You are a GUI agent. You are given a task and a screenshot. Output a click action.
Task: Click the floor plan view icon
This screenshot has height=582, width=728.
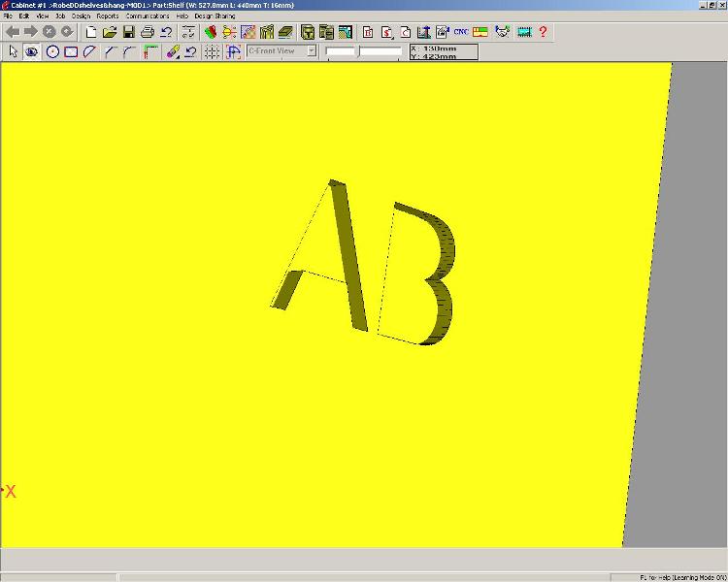coord(345,32)
